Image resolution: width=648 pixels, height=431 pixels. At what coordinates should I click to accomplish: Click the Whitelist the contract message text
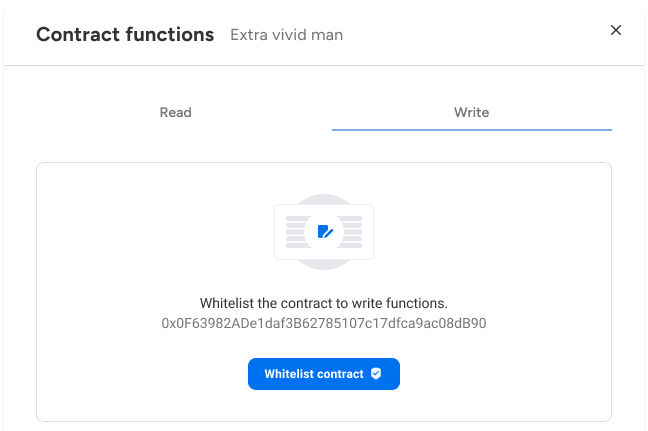324,303
